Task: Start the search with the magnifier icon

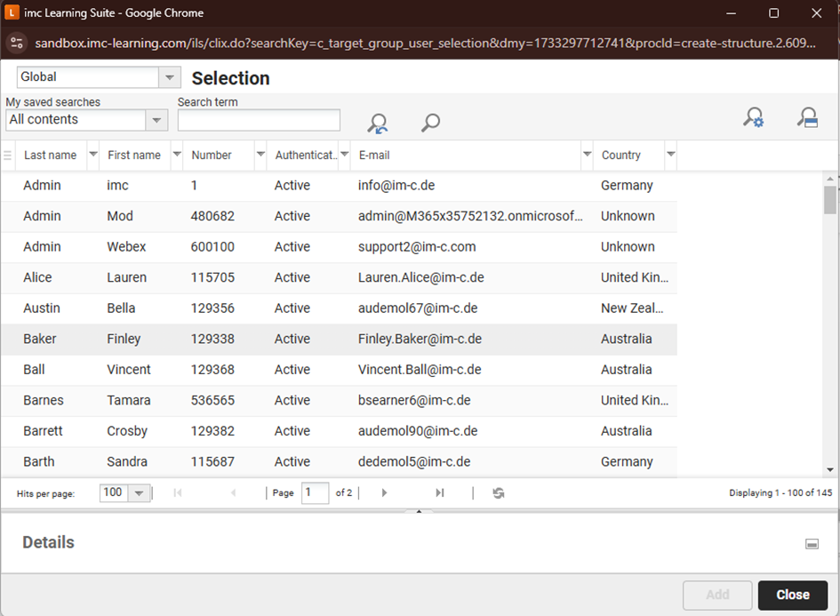Action: (x=431, y=123)
